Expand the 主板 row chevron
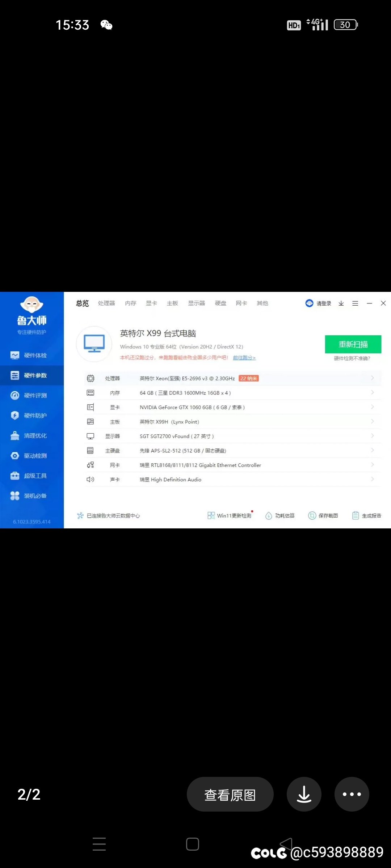 coord(372,421)
